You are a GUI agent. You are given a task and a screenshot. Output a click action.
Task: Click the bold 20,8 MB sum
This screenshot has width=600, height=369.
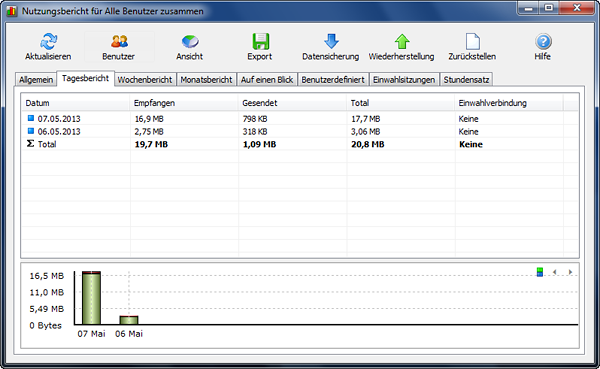point(368,144)
